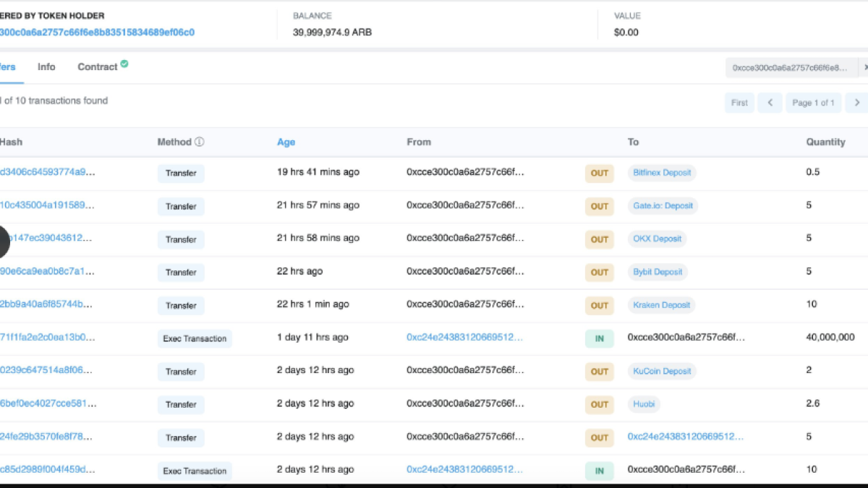The image size is (868, 488).
Task: Open the Gate.io: Deposit address
Action: pyautogui.click(x=663, y=206)
